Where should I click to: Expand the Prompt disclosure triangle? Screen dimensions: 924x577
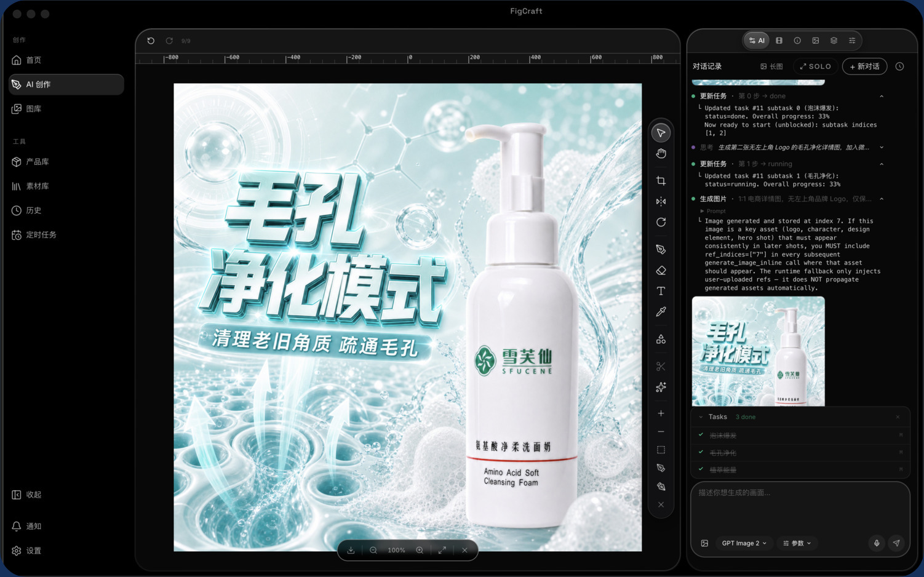click(702, 211)
